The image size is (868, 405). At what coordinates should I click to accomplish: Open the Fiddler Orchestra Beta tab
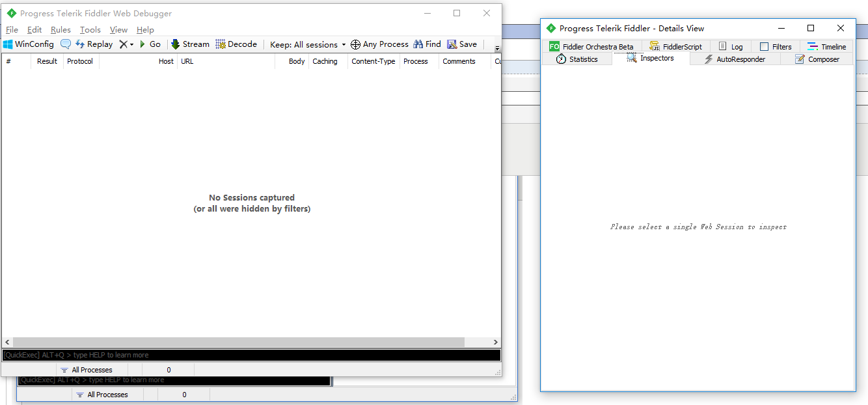tap(591, 47)
